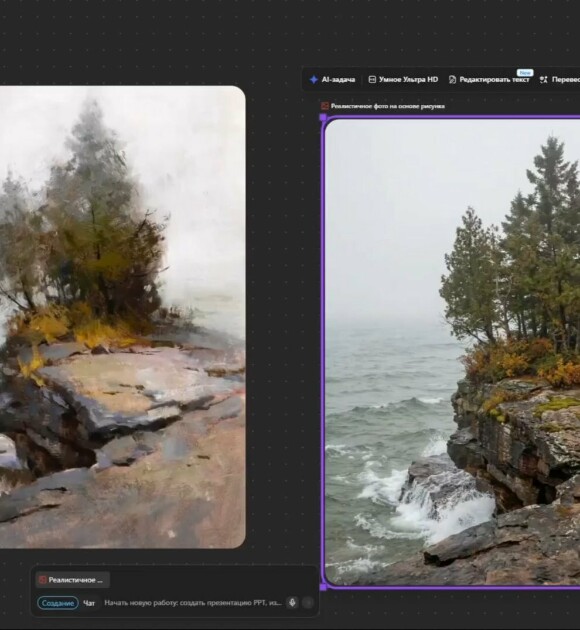Click the send button beside microphone
Viewport: 580px width, 630px height.
click(308, 603)
